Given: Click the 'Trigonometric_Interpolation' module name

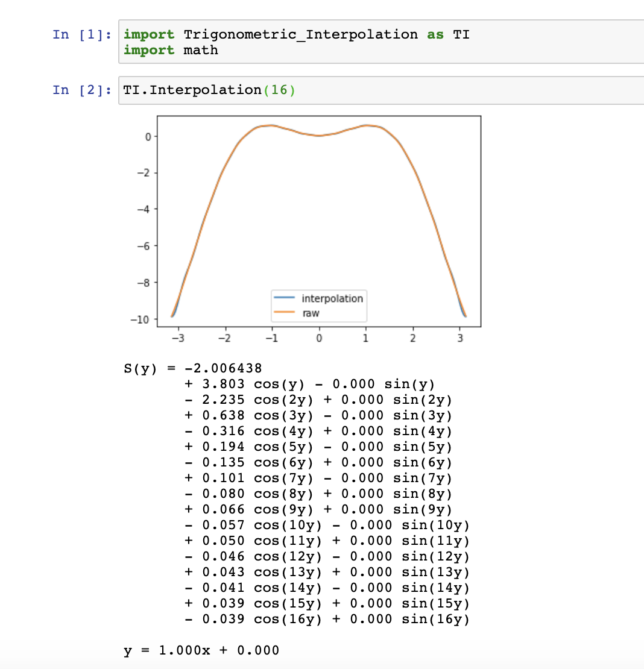Looking at the screenshot, I should [301, 34].
